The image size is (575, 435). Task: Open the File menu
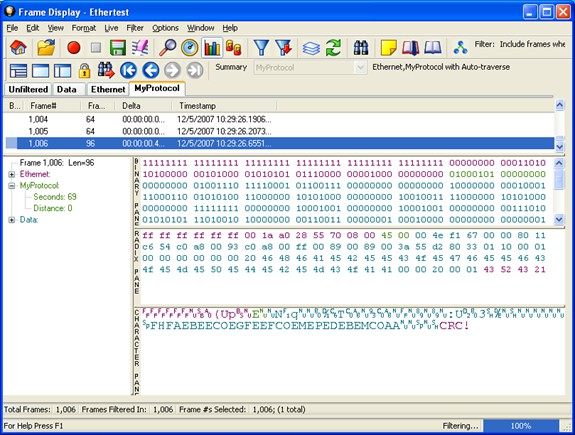click(12, 28)
